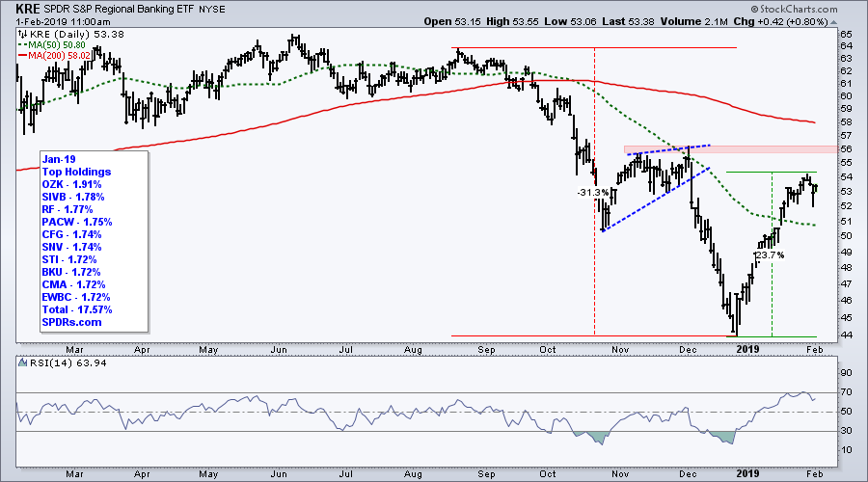Click the NYSE exchange label
The width and height of the screenshot is (868, 482).
click(211, 10)
